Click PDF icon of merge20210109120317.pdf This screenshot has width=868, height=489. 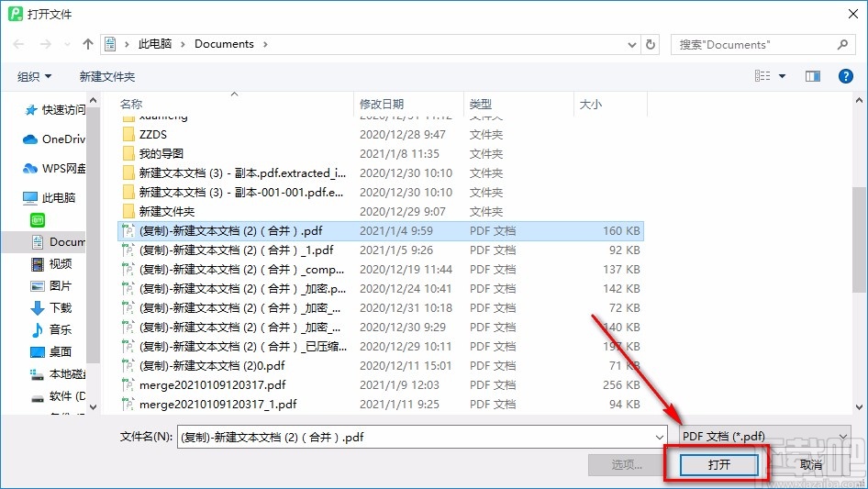tap(128, 385)
